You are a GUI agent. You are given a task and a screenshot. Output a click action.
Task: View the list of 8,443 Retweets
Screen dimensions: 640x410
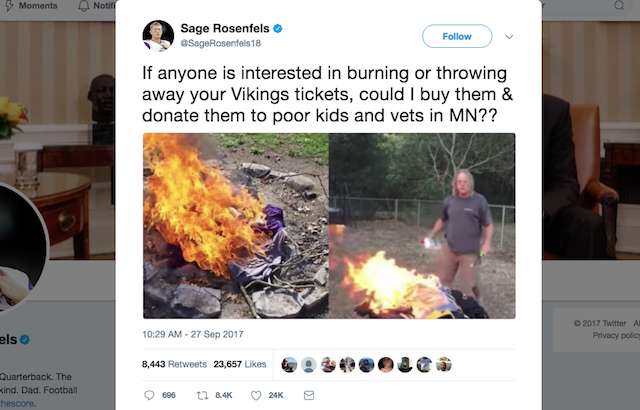click(174, 364)
